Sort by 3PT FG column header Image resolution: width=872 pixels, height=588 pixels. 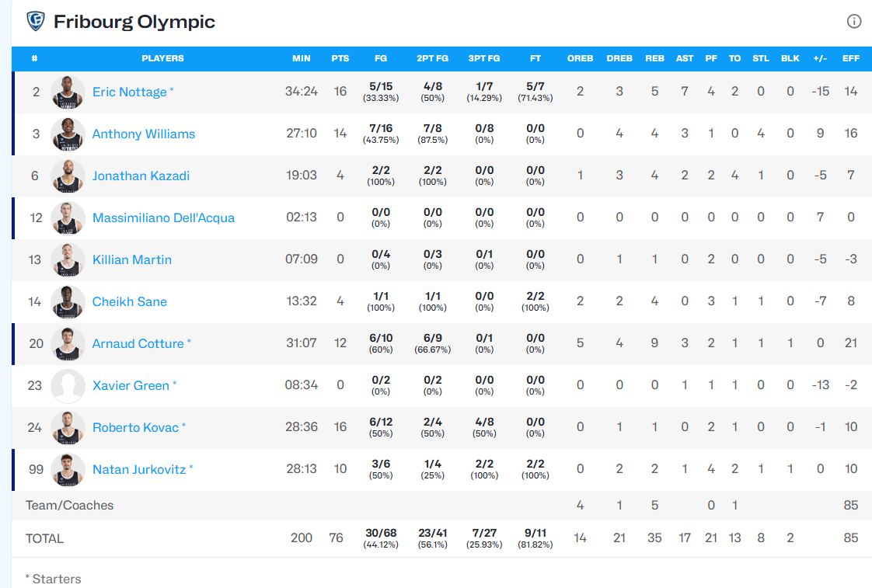coord(484,58)
